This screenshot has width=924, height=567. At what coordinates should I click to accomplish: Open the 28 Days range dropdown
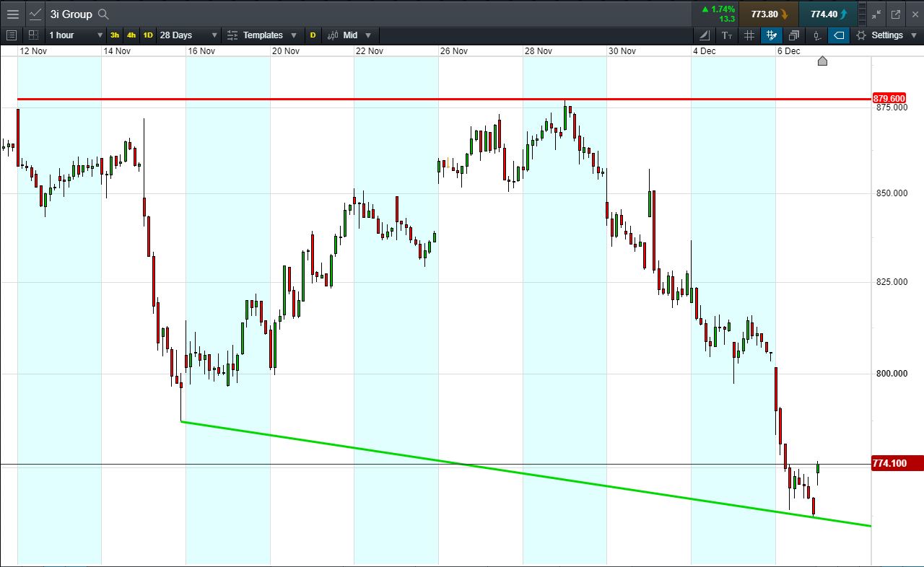coord(188,35)
